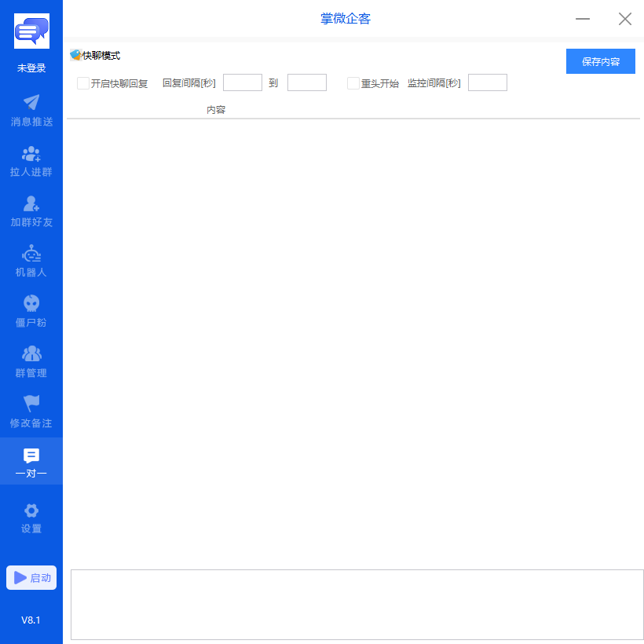Click the bottom message text area
Image resolution: width=644 pixels, height=644 pixels.
(357, 604)
